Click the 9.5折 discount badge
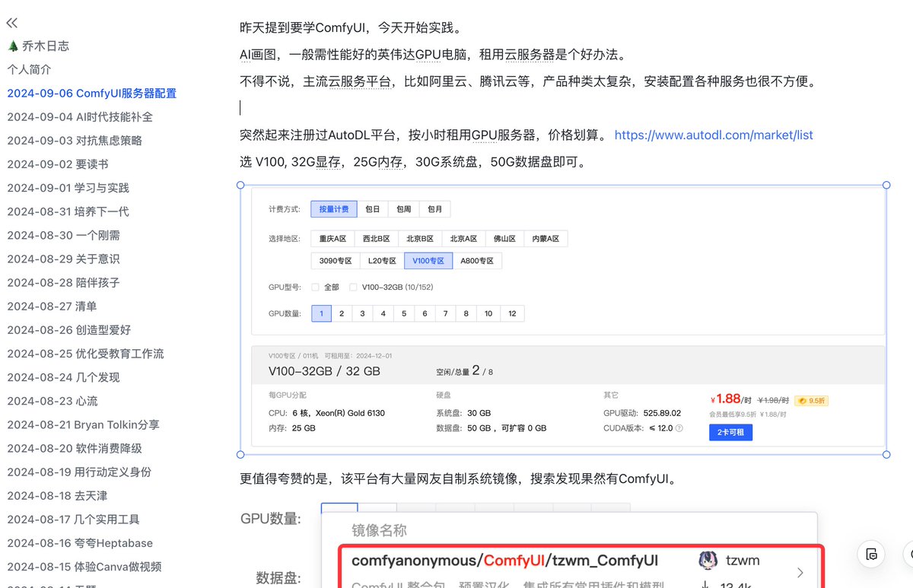This screenshot has height=588, width=913. tap(811, 400)
